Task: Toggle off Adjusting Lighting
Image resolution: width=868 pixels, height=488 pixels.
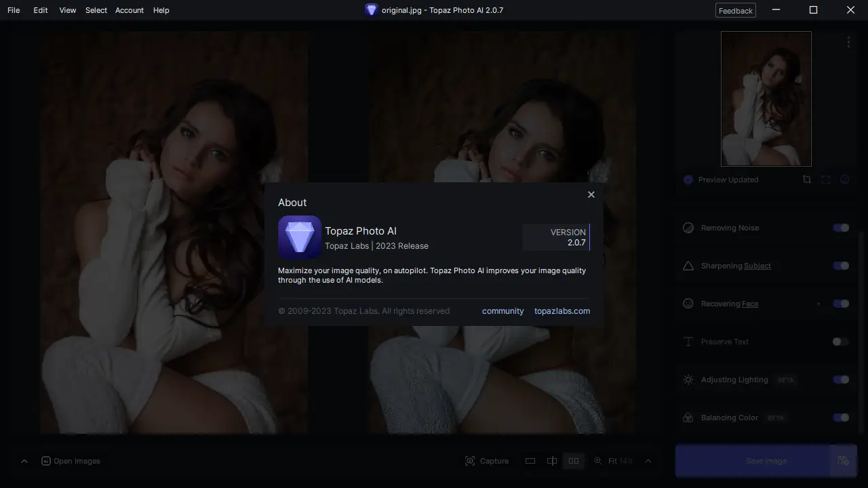Action: coord(841,380)
